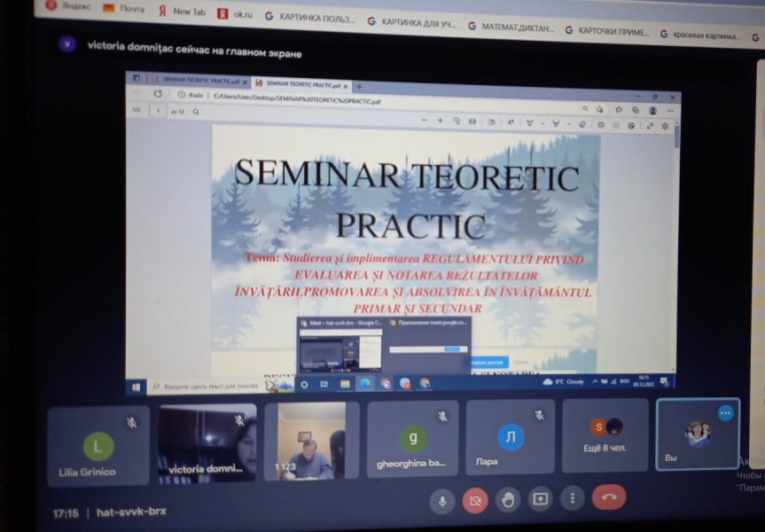Open the New Tab bookmark

pos(182,12)
